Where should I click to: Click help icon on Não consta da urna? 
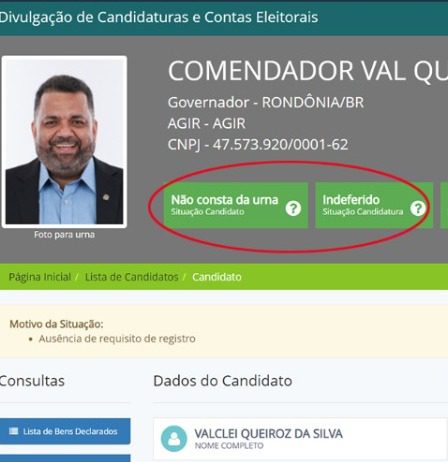tap(293, 208)
